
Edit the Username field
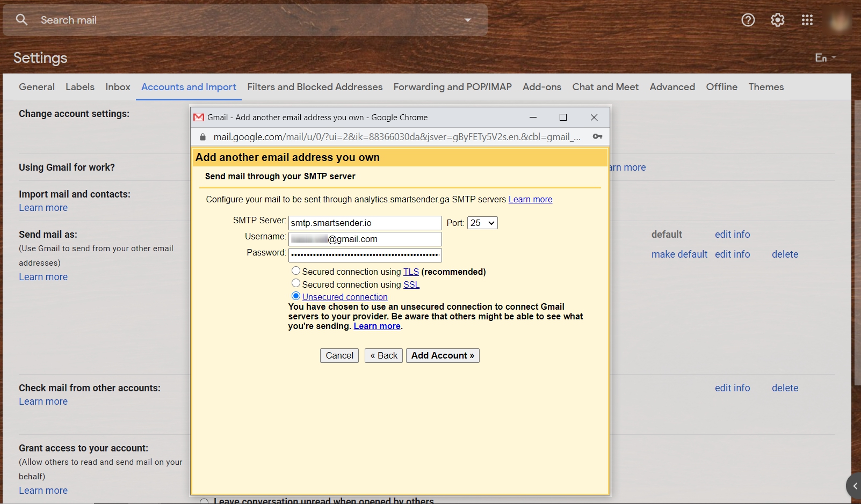click(x=365, y=239)
